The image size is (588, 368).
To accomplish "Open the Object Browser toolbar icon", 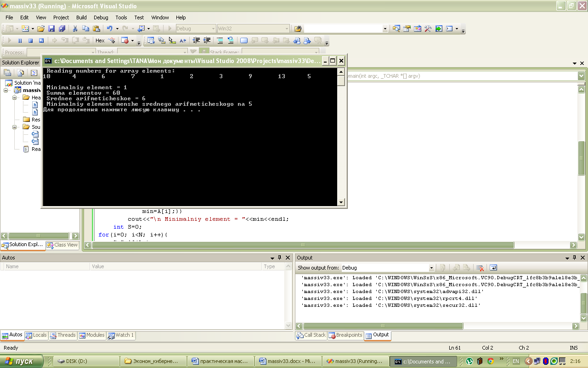I will [417, 29].
